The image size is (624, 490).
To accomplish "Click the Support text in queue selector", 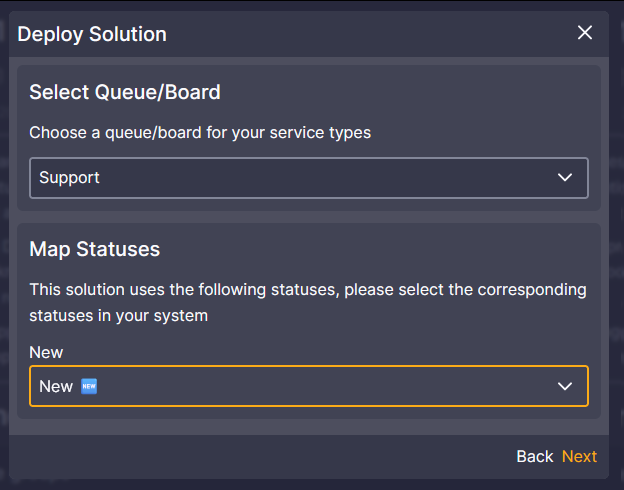I will [x=70, y=178].
